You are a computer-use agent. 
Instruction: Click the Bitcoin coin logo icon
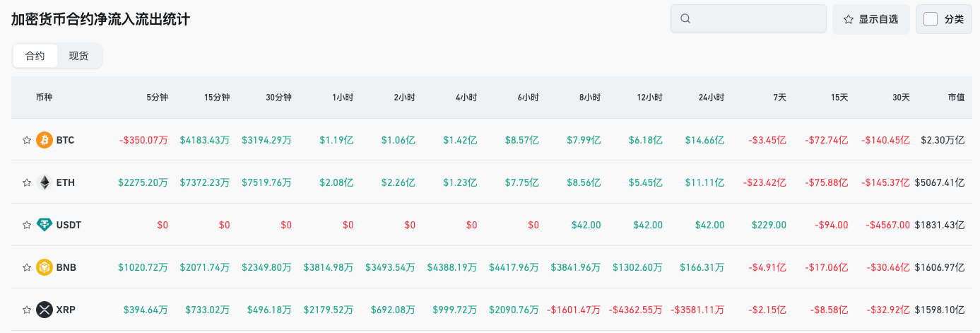[x=45, y=140]
